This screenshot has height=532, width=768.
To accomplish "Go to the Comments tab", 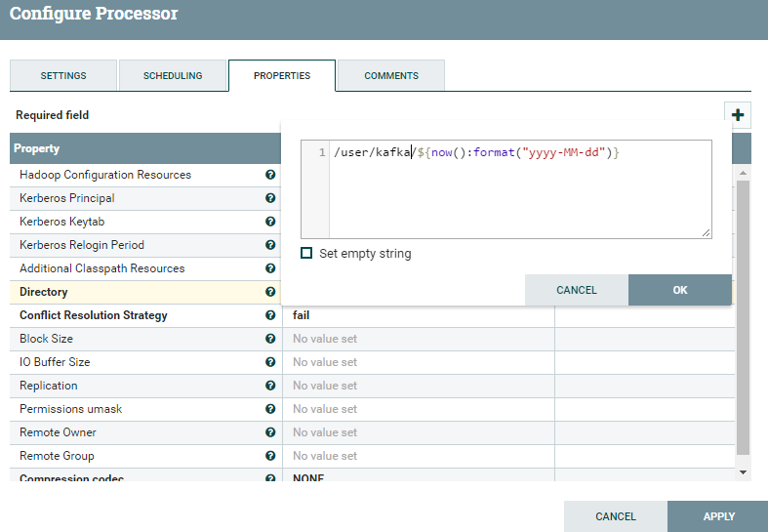I will pos(391,76).
